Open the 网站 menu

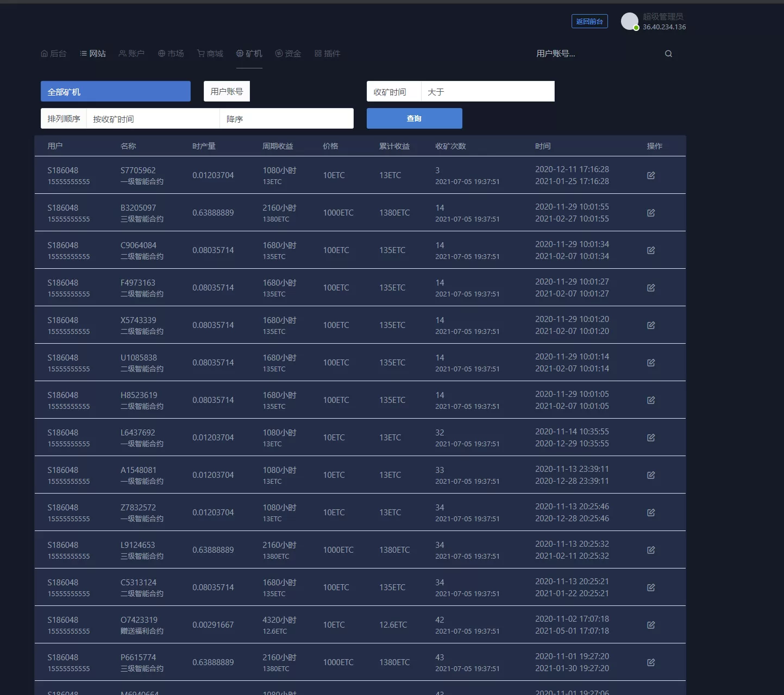click(93, 54)
